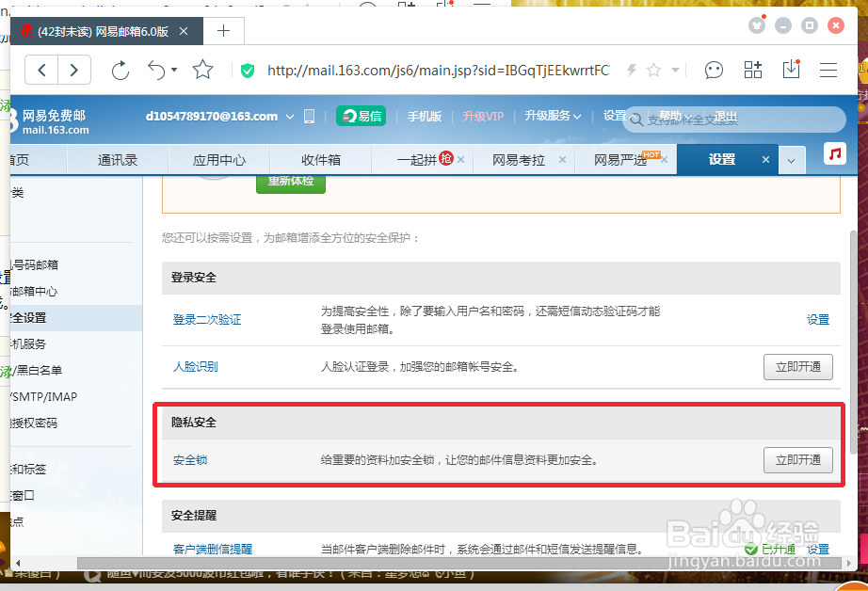
Task: Expand the address bar dropdown arrow
Action: 675,71
